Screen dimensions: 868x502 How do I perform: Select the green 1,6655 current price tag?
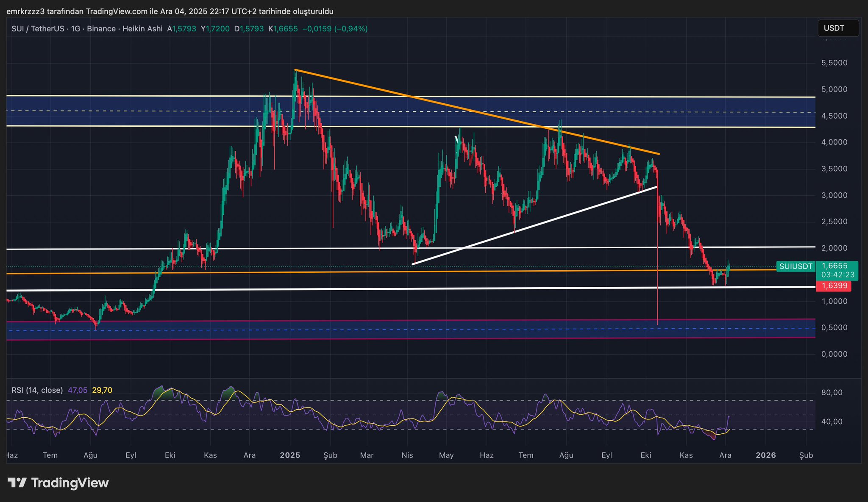tap(834, 266)
